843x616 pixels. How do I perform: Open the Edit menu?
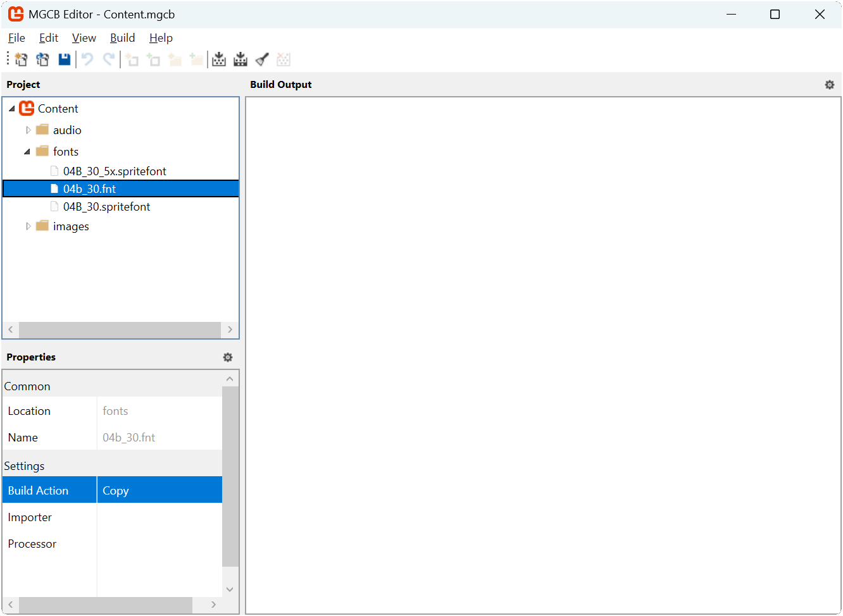pos(49,38)
